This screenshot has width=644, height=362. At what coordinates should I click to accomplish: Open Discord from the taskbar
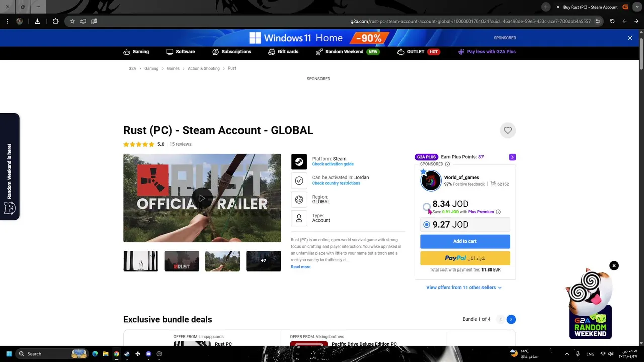(148, 354)
